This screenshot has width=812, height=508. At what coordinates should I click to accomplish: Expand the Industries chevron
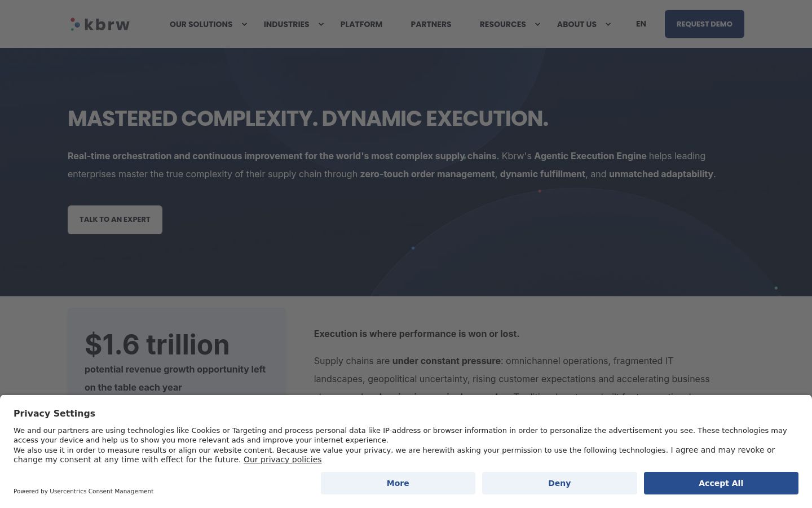pos(321,24)
